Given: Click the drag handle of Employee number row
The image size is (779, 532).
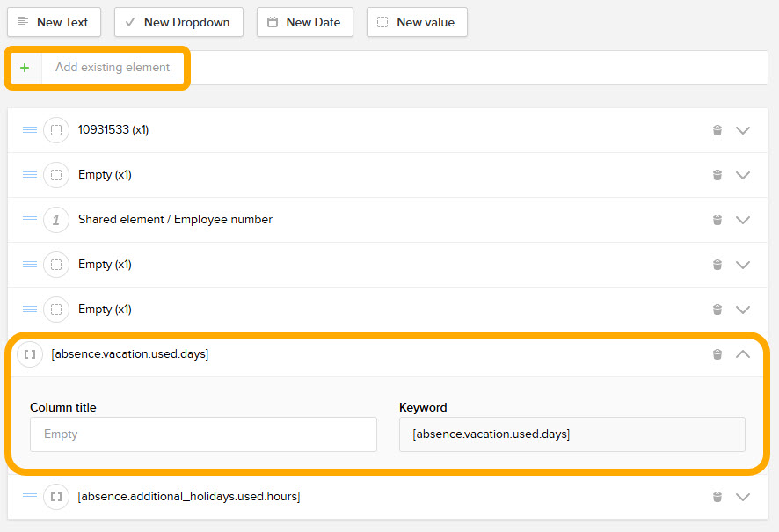Looking at the screenshot, I should click(x=30, y=220).
